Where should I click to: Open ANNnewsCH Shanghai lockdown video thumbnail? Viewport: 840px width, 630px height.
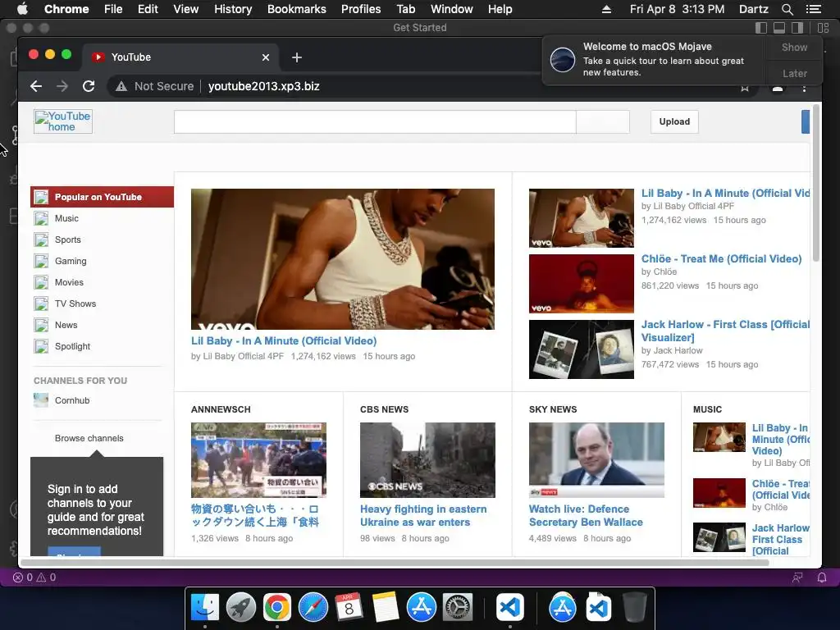[258, 460]
